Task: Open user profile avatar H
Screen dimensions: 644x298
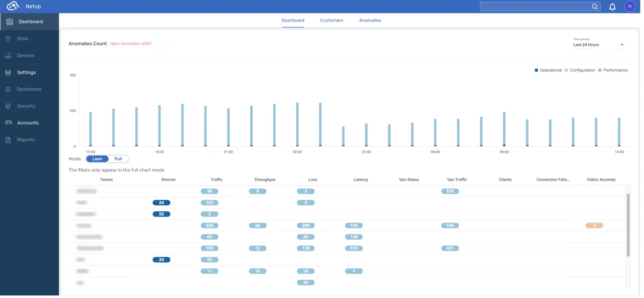Action: [x=630, y=6]
